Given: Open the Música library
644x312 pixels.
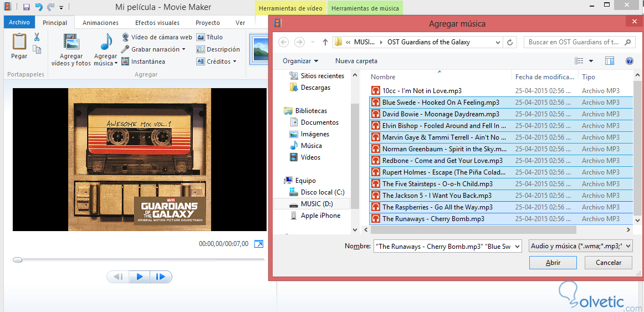Looking at the screenshot, I should [305, 146].
